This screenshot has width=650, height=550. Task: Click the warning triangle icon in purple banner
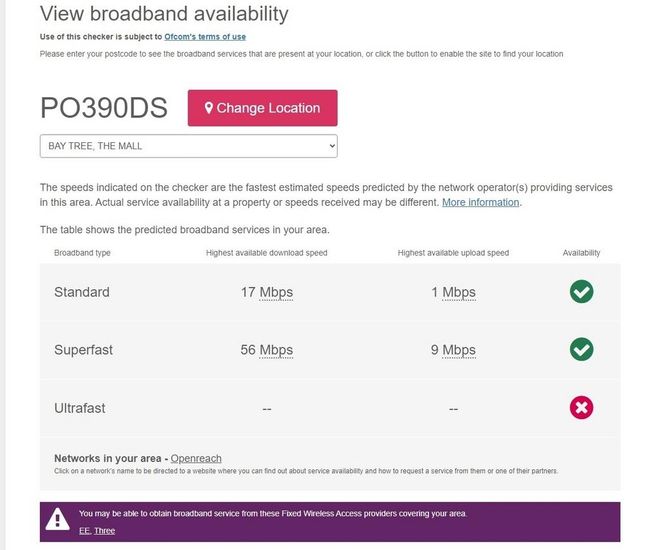click(x=58, y=520)
